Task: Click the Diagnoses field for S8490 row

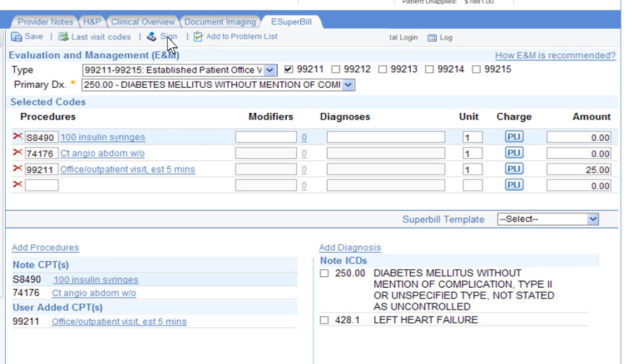Action: pyautogui.click(x=385, y=137)
